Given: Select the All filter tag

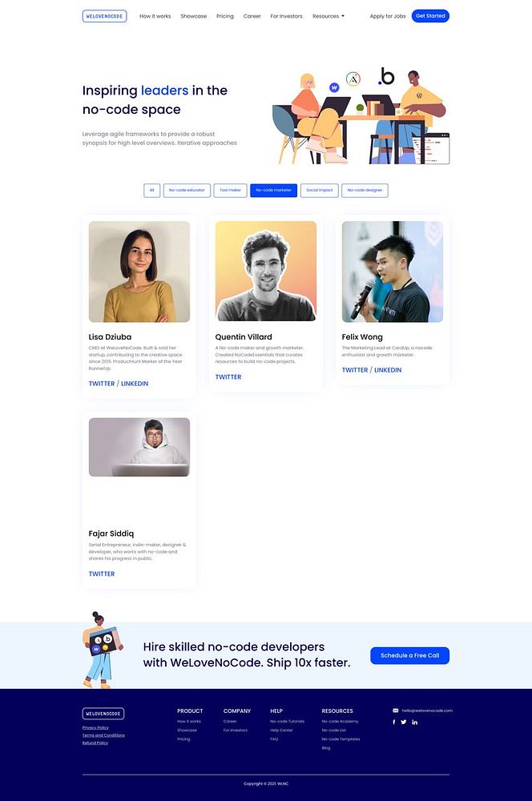Looking at the screenshot, I should pos(151,190).
